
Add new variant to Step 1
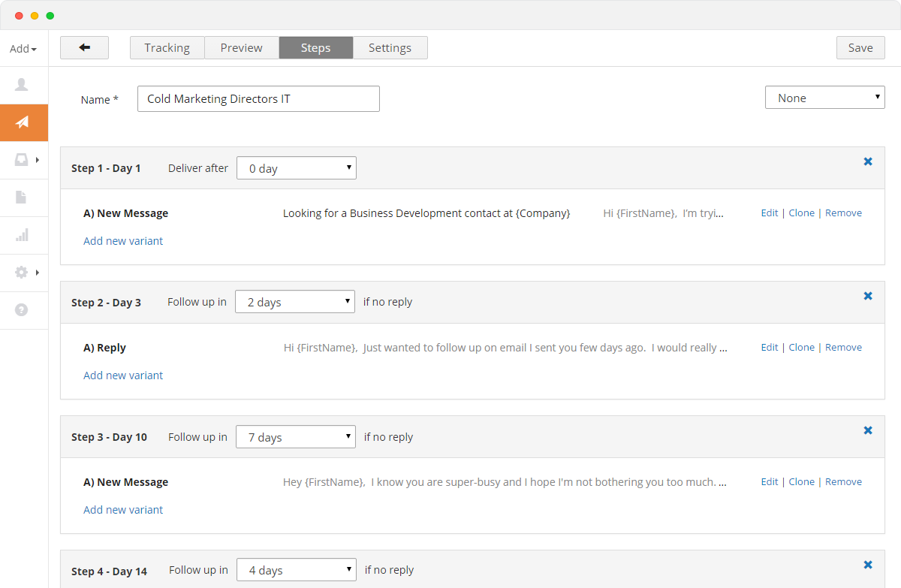(x=123, y=241)
